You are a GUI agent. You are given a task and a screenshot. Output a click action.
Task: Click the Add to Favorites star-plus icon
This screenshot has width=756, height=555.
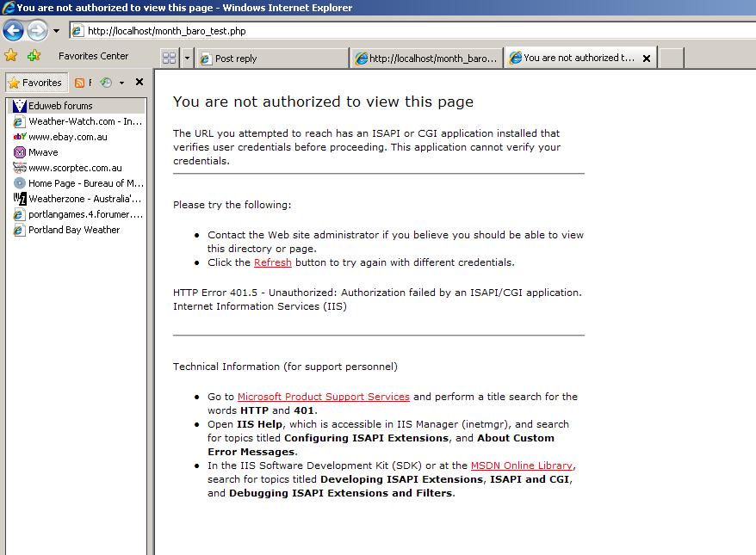[34, 55]
